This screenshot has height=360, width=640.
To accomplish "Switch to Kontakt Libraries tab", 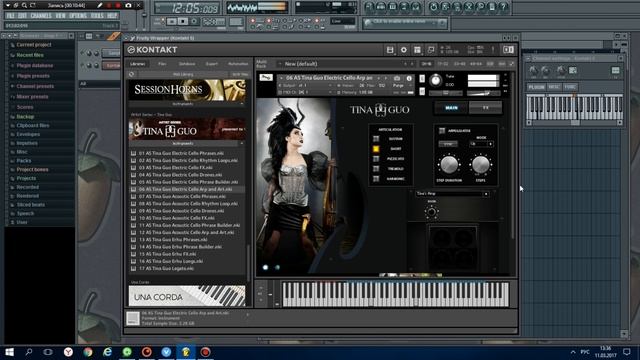I will point(138,64).
